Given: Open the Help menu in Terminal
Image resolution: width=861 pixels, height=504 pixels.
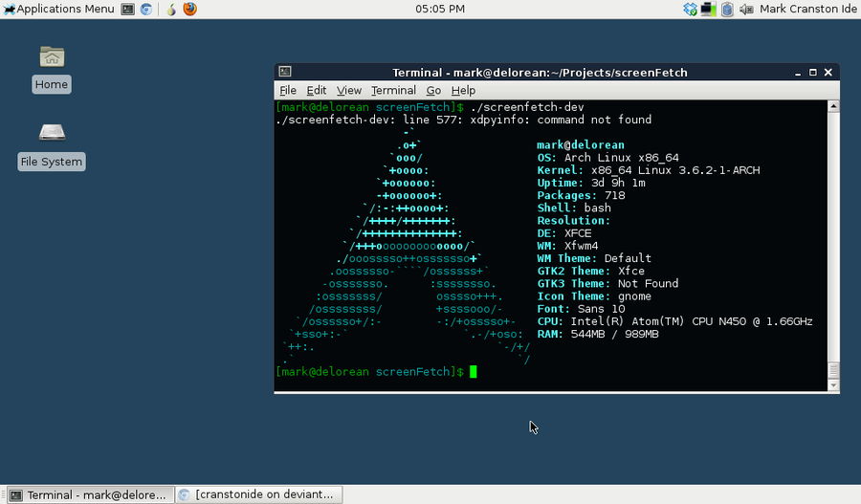Looking at the screenshot, I should [x=463, y=91].
